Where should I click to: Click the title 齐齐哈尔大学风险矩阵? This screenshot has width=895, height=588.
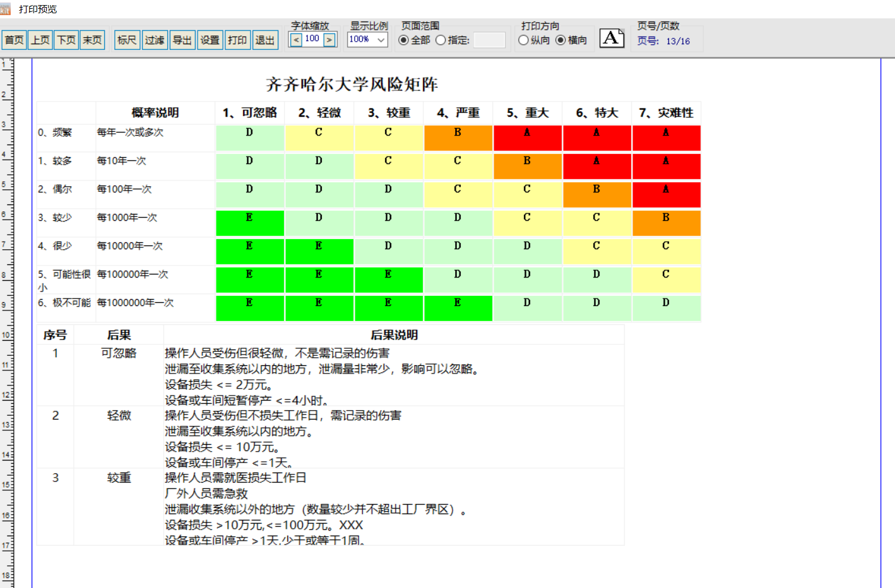click(x=352, y=84)
